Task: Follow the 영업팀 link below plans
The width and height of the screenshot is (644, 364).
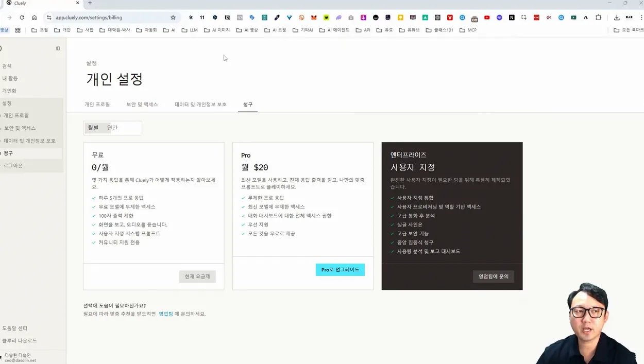Action: (x=166, y=314)
